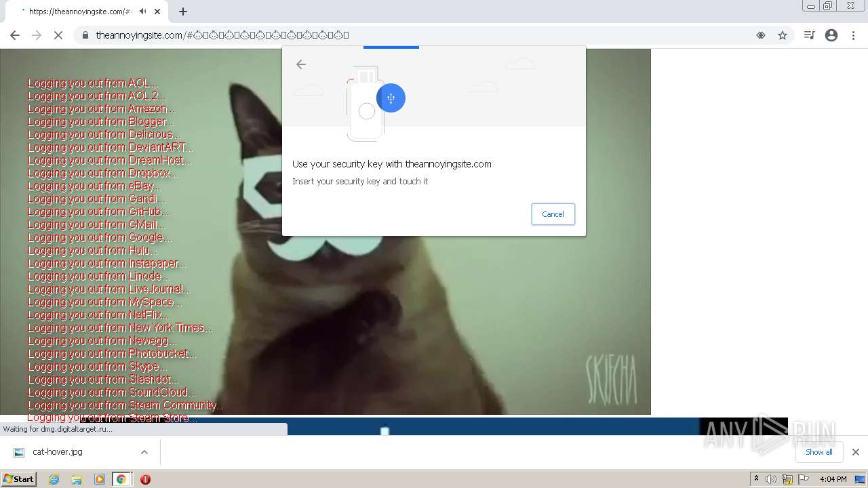Open a new tab
Viewport: 868px width, 488px height.
tap(183, 12)
